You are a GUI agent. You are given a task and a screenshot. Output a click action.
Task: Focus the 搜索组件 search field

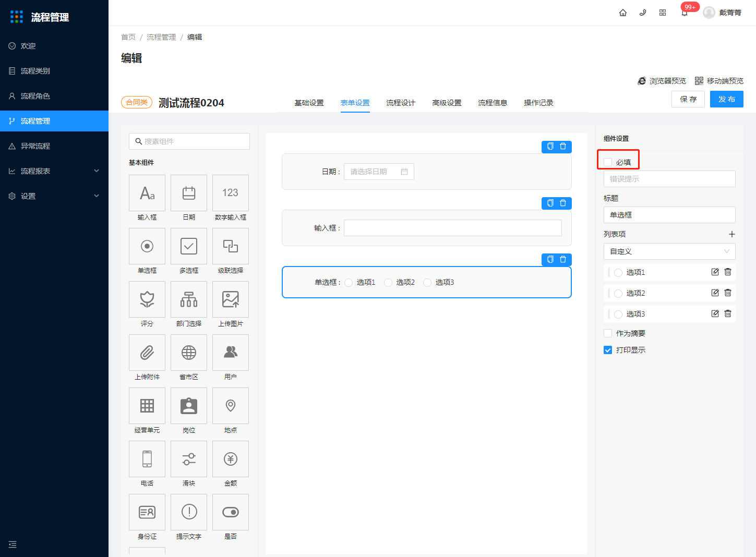[x=189, y=141]
